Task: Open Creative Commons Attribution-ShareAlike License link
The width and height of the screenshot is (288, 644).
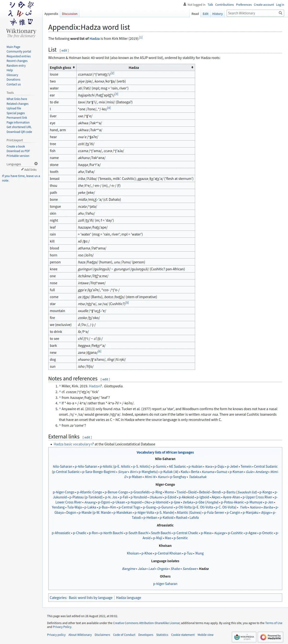Action: pos(146,623)
